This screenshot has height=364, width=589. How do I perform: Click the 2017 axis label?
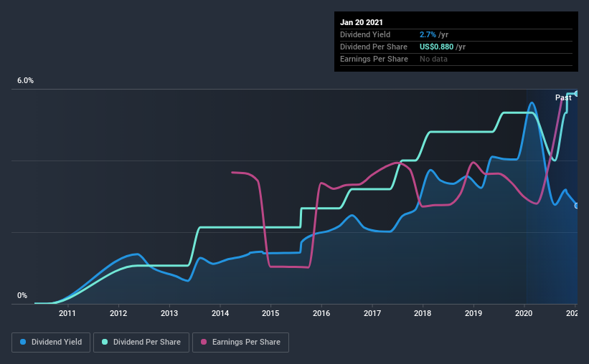(x=372, y=313)
